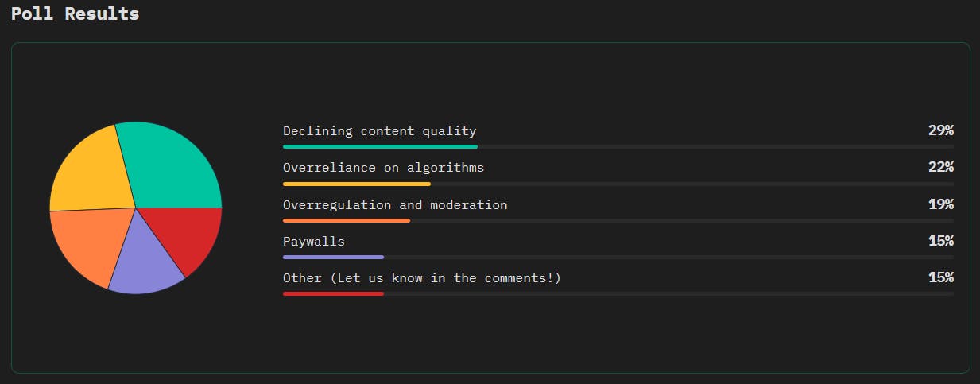Click the 29% result value
This screenshot has height=384, width=980.
940,130
